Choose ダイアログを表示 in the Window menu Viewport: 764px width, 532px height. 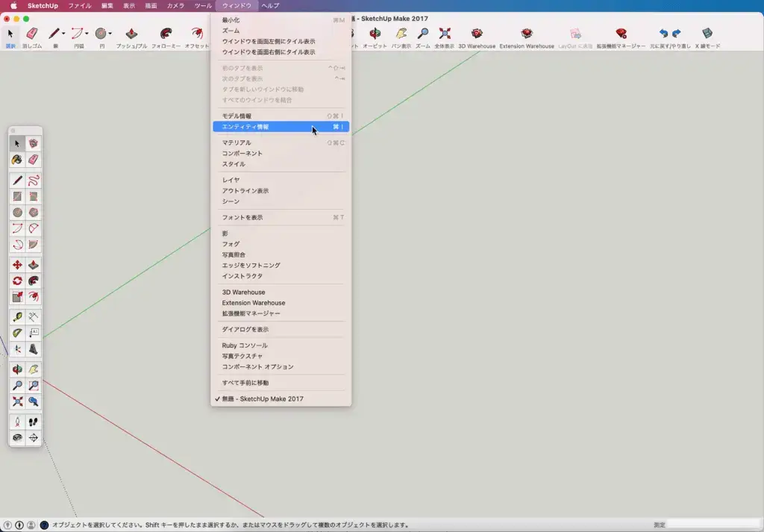[x=281, y=330]
